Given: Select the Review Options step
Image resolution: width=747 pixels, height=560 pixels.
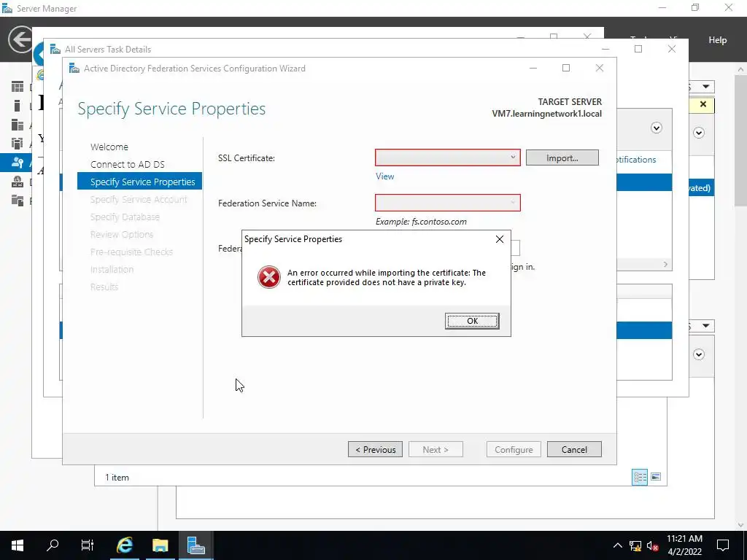Looking at the screenshot, I should click(122, 234).
